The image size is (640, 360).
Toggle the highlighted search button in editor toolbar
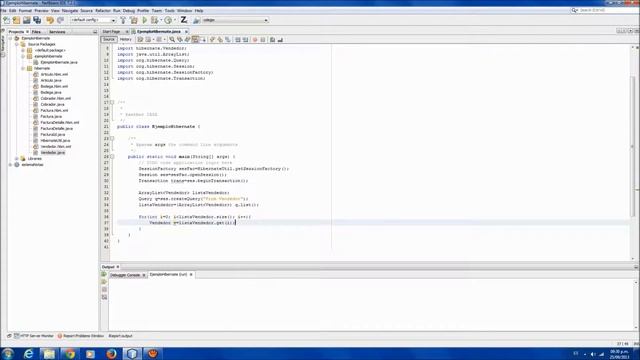coord(195,40)
